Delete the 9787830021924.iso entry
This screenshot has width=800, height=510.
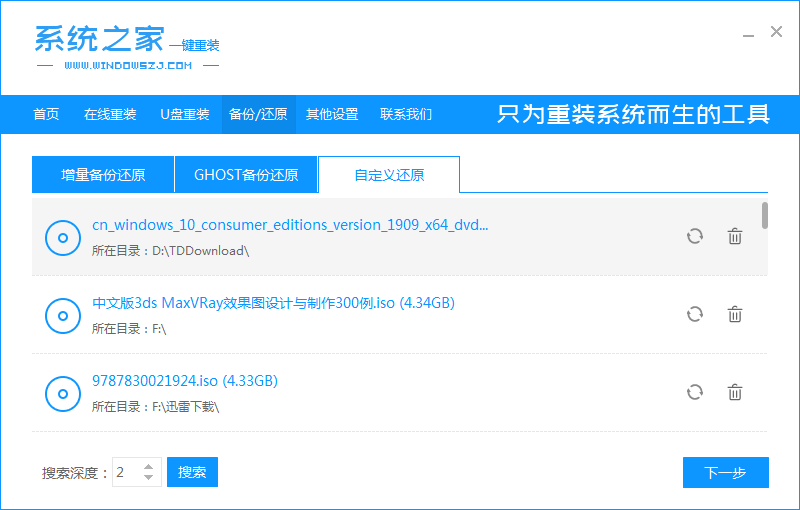pos(735,392)
